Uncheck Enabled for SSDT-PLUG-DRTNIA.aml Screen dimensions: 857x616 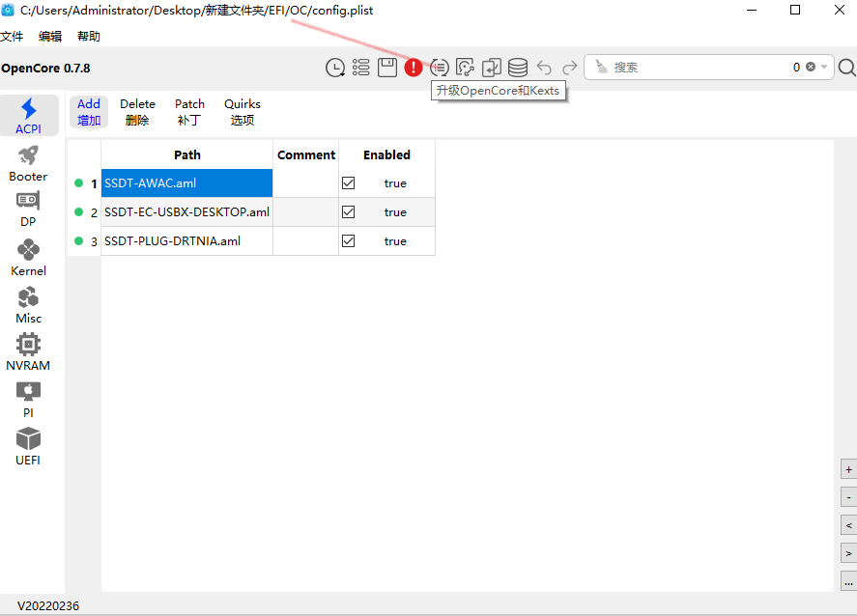pos(348,240)
